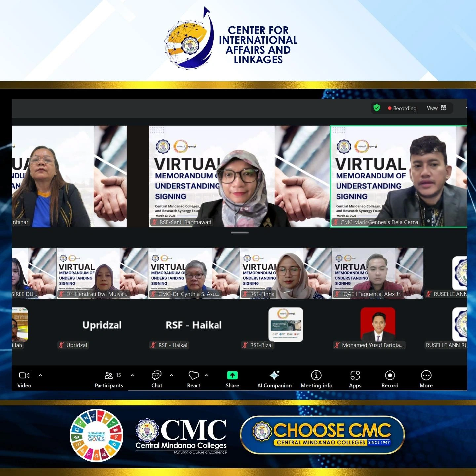Open Meeting info icon

coord(316,375)
